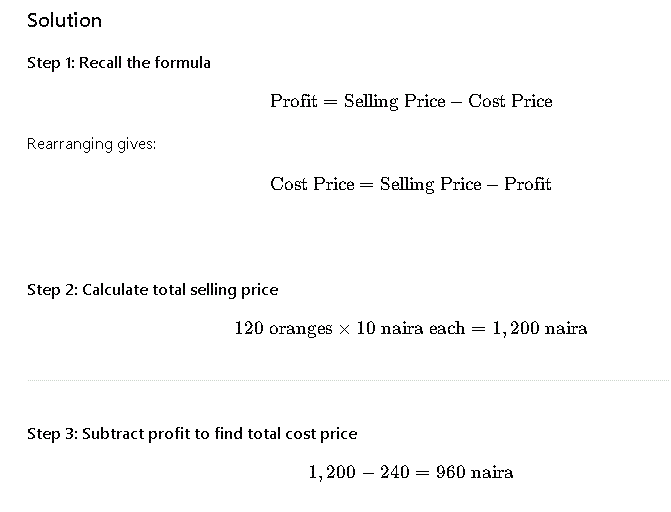Screen dimensions: 671x512
Task: Click Cost Price at end of first formula
Action: coord(510,101)
